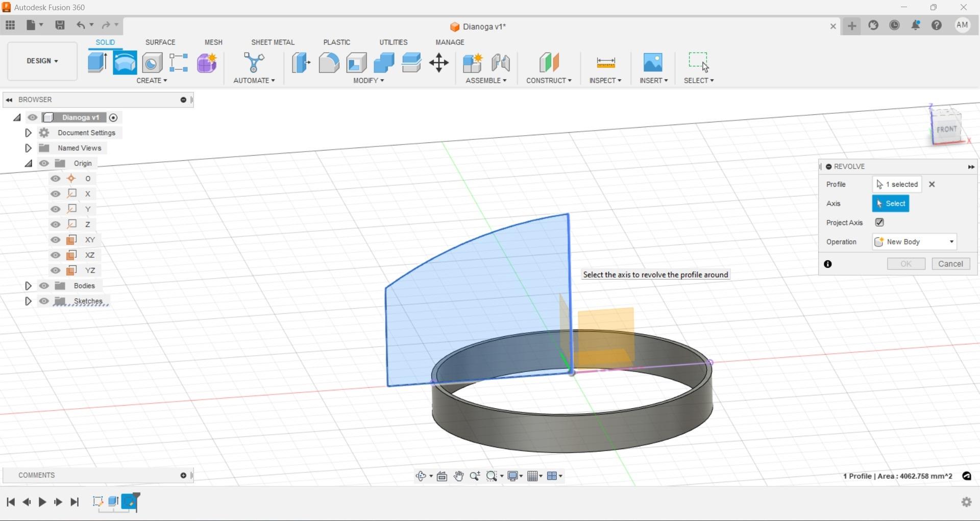Click the Select button for Axis
Screen dimensions: 980x521
point(891,203)
